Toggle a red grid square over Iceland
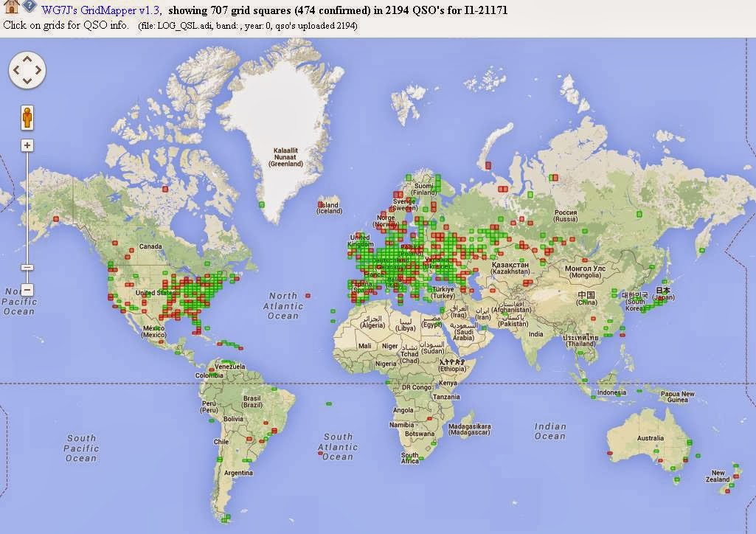Viewport: 756px width, 534px height. coord(320,204)
